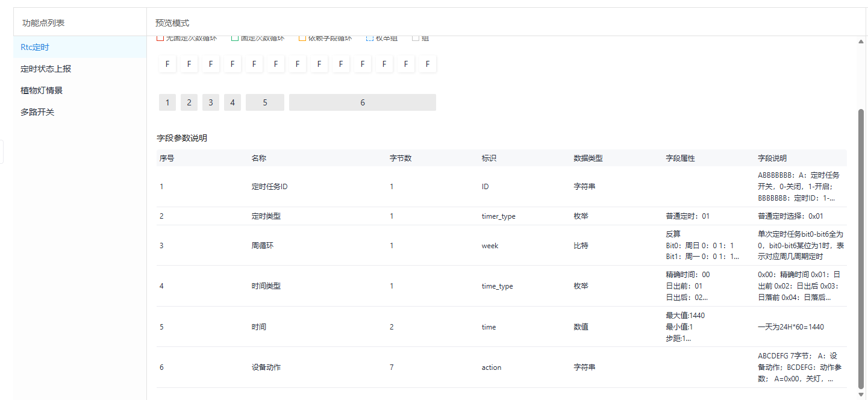Viewport: 868px width, 400px height.
Task: Select field block 4 in the byte layout
Action: tap(233, 102)
